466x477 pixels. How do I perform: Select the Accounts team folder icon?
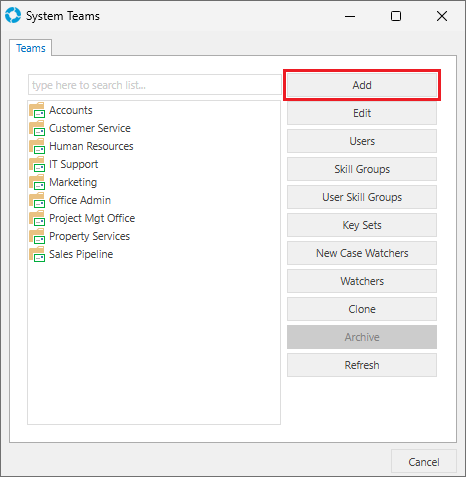tap(37, 110)
